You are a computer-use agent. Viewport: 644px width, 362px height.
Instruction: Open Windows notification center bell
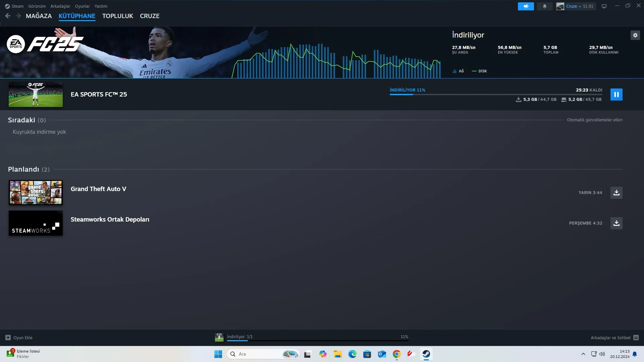(635, 354)
